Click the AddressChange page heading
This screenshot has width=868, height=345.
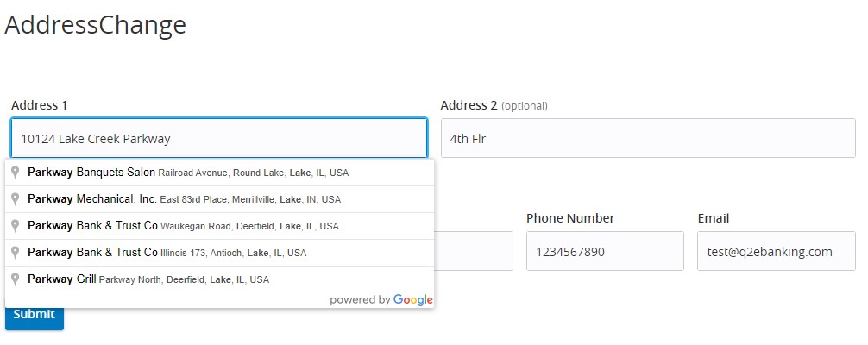point(95,25)
